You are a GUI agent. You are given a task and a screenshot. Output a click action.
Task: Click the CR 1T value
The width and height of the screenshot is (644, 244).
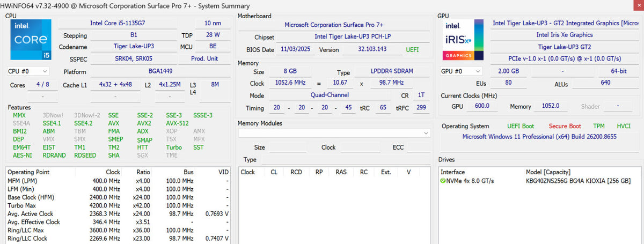click(x=421, y=95)
